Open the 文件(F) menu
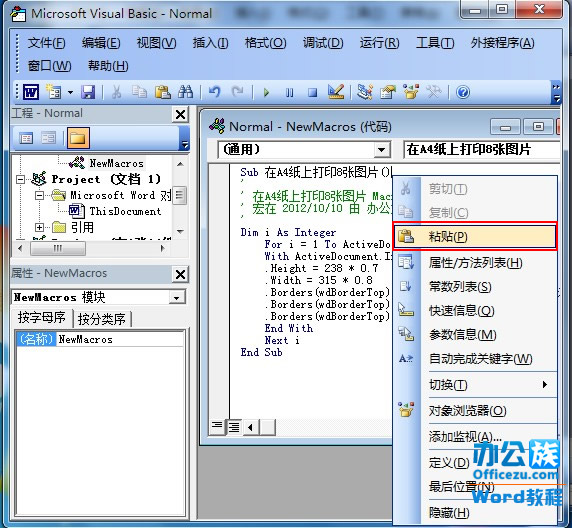 click(46, 43)
